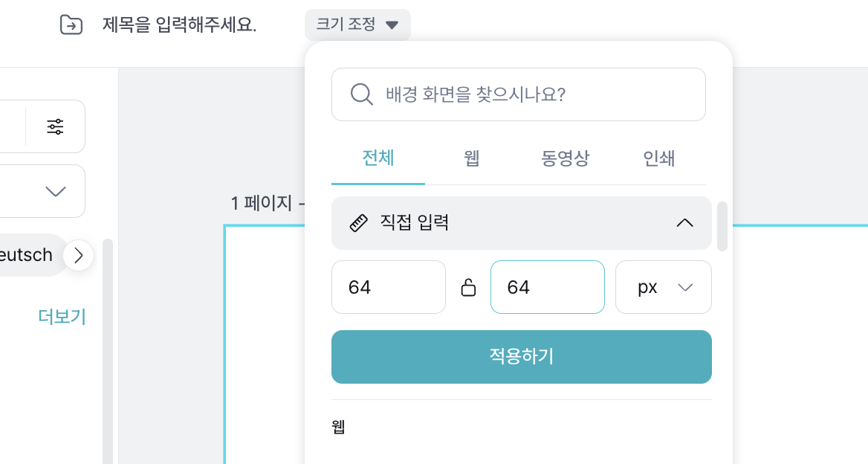Viewport: 868px width, 464px height.
Task: Toggle the aspect ratio lock between size fields
Action: point(468,287)
